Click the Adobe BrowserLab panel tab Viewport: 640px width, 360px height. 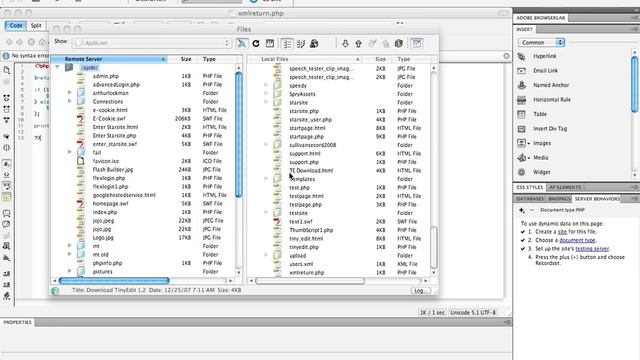click(x=540, y=18)
